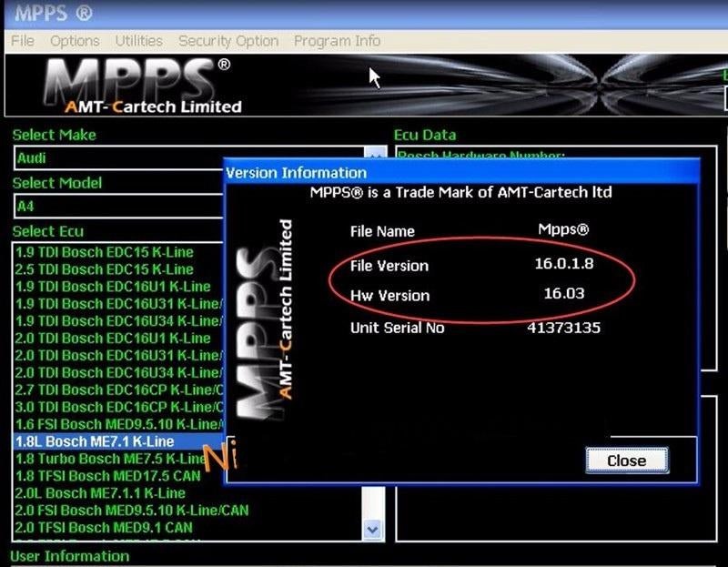Viewport: 728px width, 567px height.
Task: Select 2.5 TDI Bosch EDC15 K-Line
Action: 105,269
